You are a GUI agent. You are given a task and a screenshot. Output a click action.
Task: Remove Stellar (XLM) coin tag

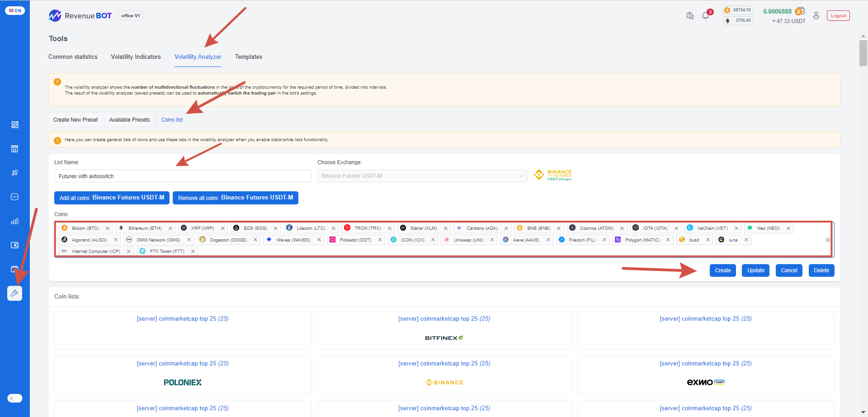point(446,228)
